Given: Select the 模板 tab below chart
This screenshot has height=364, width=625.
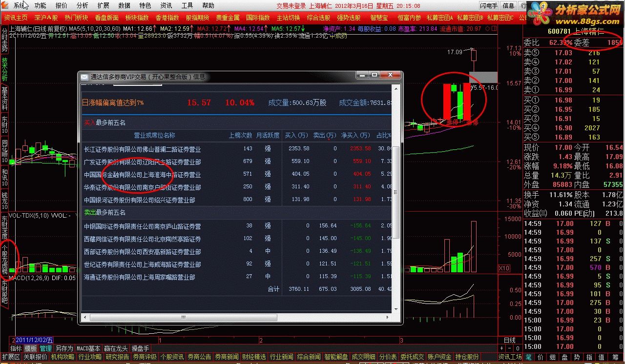Looking at the screenshot, I should (31, 348).
